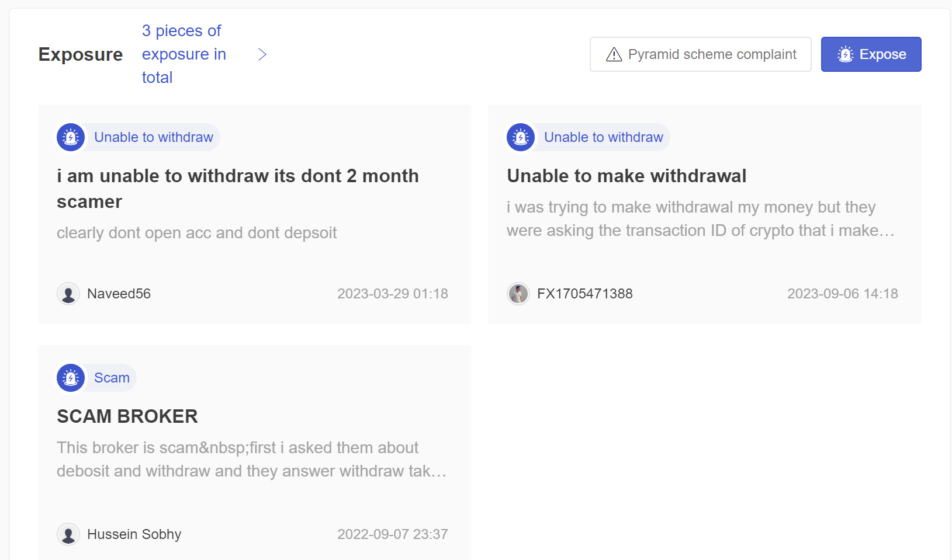Click siren icon on FX1705471388's exposure card
This screenshot has height=560, width=952.
521,137
